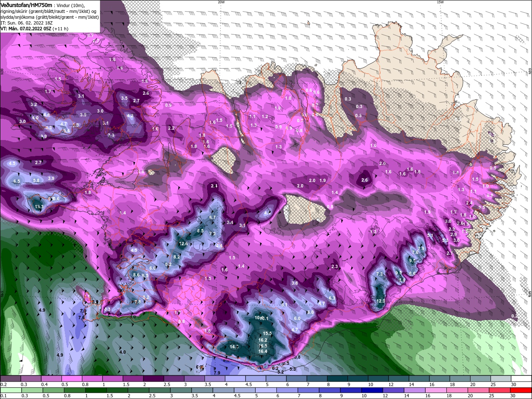Click the 5.6 value on the map

pos(56,199)
